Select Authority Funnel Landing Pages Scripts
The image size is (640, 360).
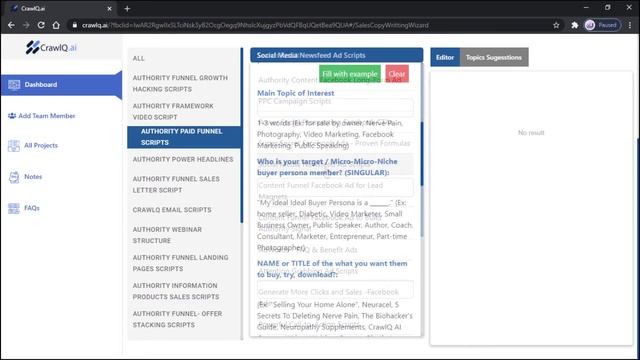coord(180,263)
